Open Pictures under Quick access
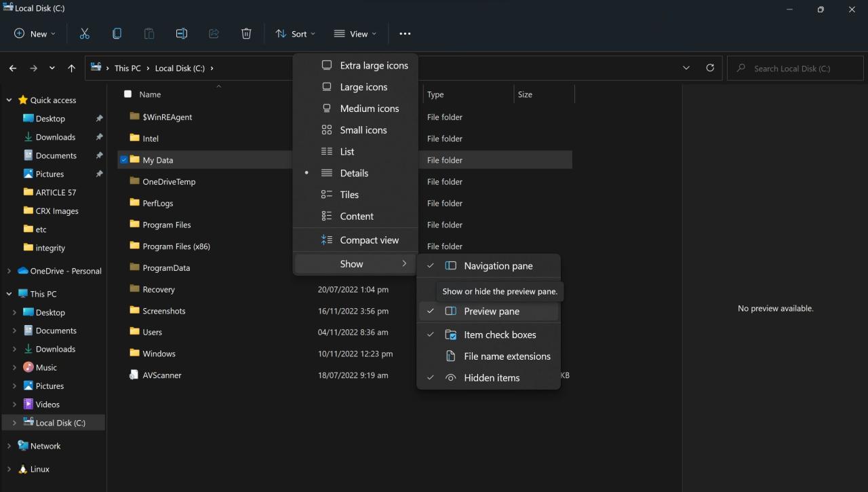 pyautogui.click(x=50, y=174)
